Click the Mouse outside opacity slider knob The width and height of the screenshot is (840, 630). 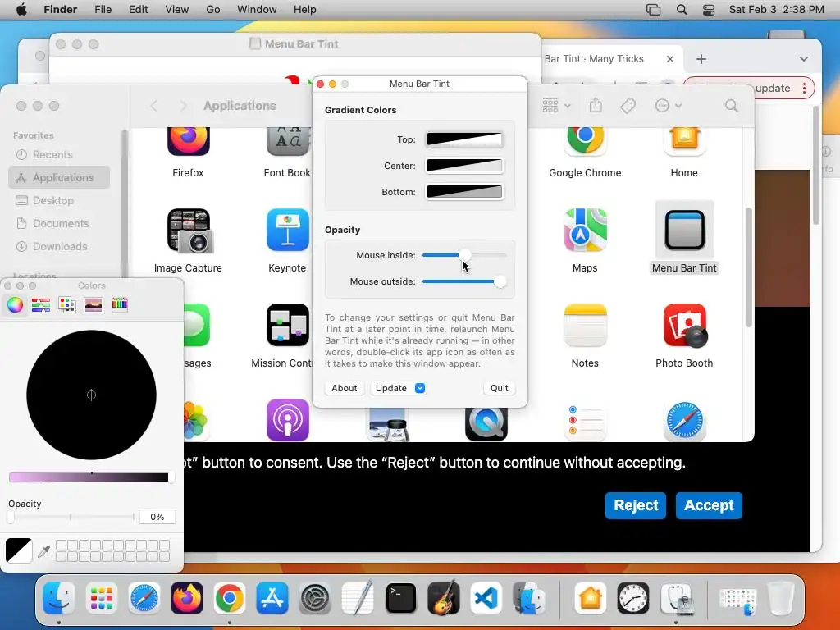point(500,282)
